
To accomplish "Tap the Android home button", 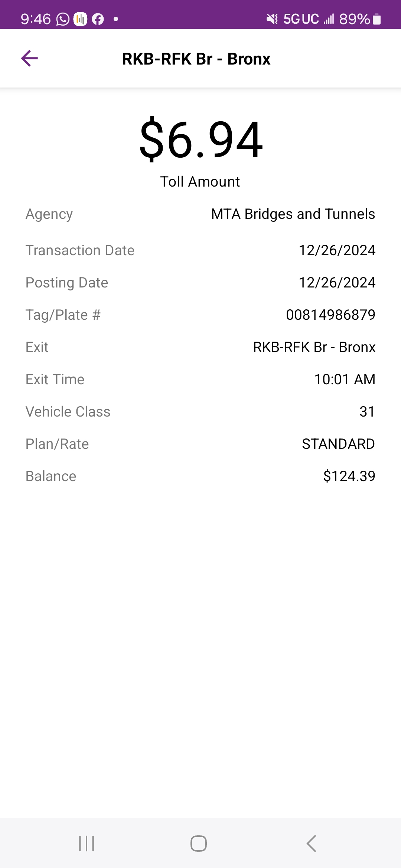I will tap(199, 843).
